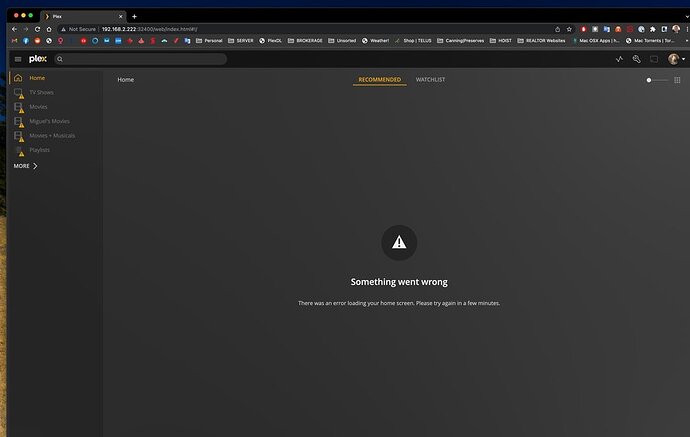Click the red shield extension icon
The image size is (690, 437).
point(584,29)
